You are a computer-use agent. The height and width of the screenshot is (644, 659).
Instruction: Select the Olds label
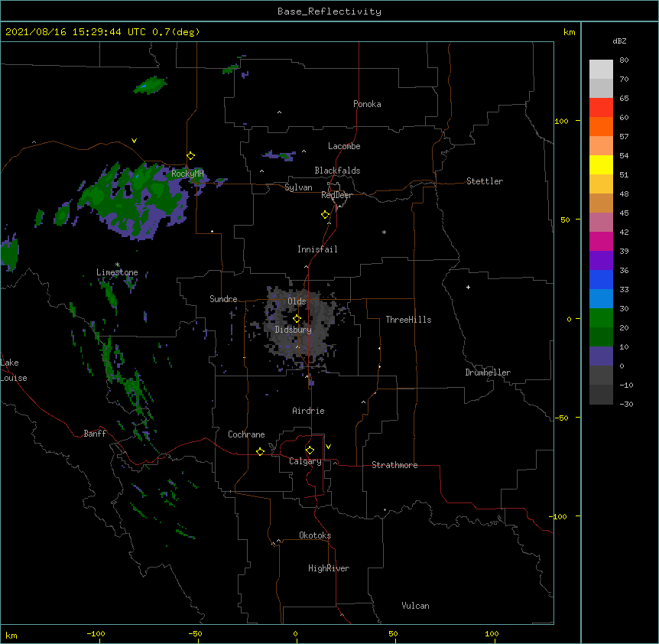297,301
